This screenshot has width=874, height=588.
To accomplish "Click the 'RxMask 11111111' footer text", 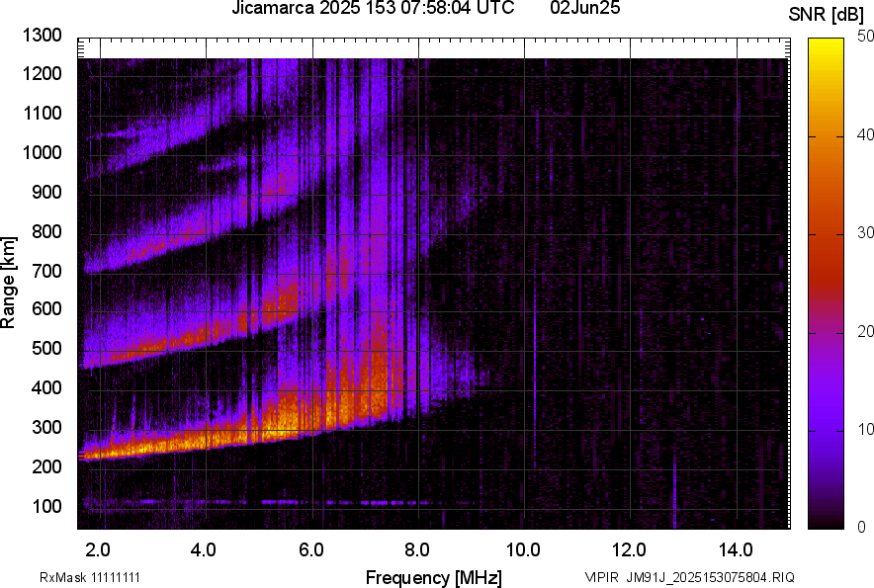I will 90,577.
